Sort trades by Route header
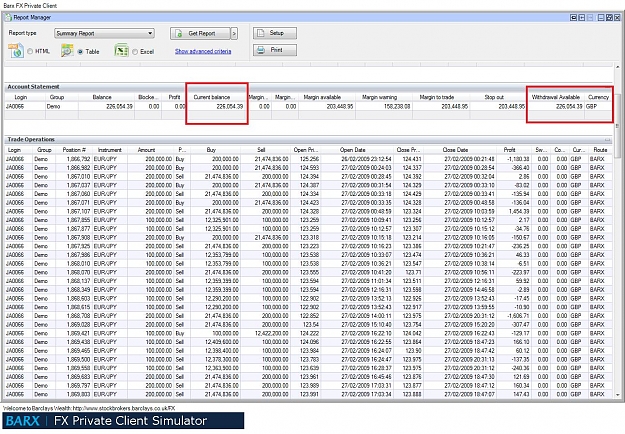 pyautogui.click(x=600, y=150)
